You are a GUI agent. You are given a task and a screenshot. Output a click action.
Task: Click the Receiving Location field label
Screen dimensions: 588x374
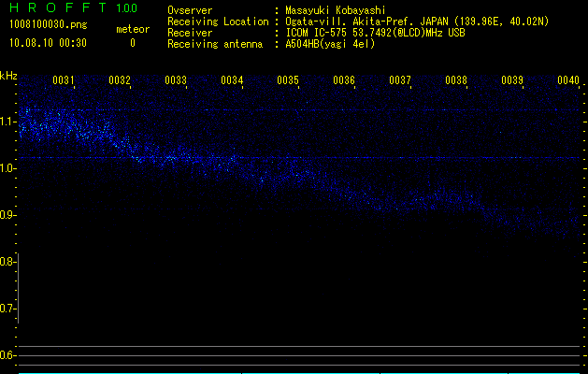click(x=218, y=22)
